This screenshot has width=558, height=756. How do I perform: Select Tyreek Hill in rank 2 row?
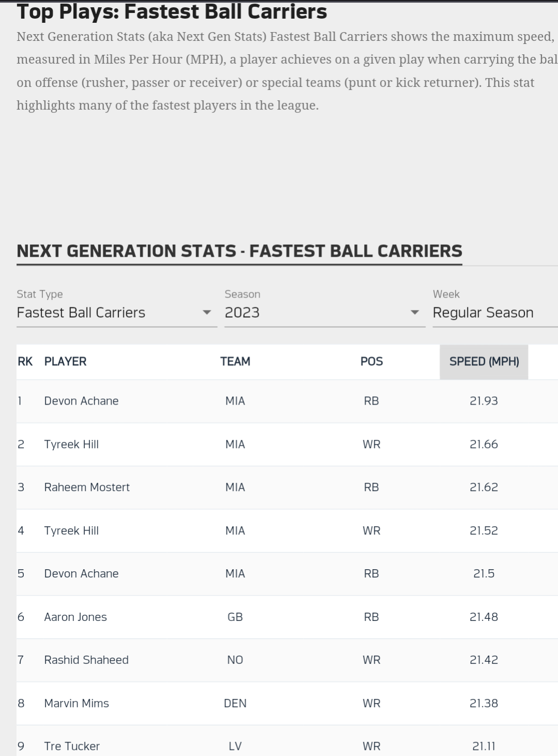(x=71, y=444)
